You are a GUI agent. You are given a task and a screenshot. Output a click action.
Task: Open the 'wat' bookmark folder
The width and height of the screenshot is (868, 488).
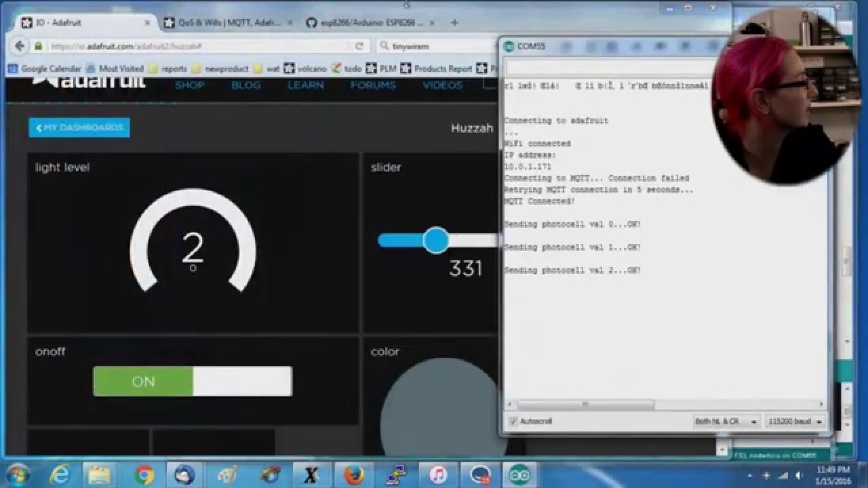(267, 68)
